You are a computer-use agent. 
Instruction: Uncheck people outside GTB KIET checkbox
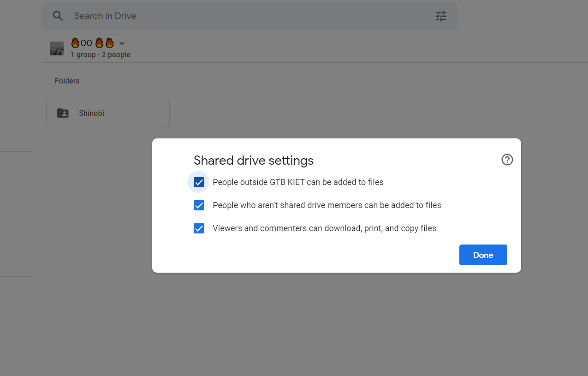(199, 182)
